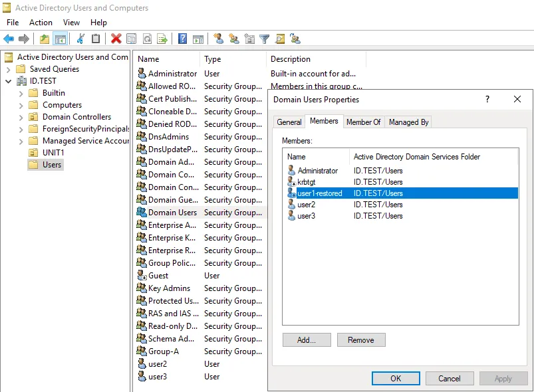Click the Up one level folder icon
This screenshot has width=534, height=392.
click(x=45, y=39)
